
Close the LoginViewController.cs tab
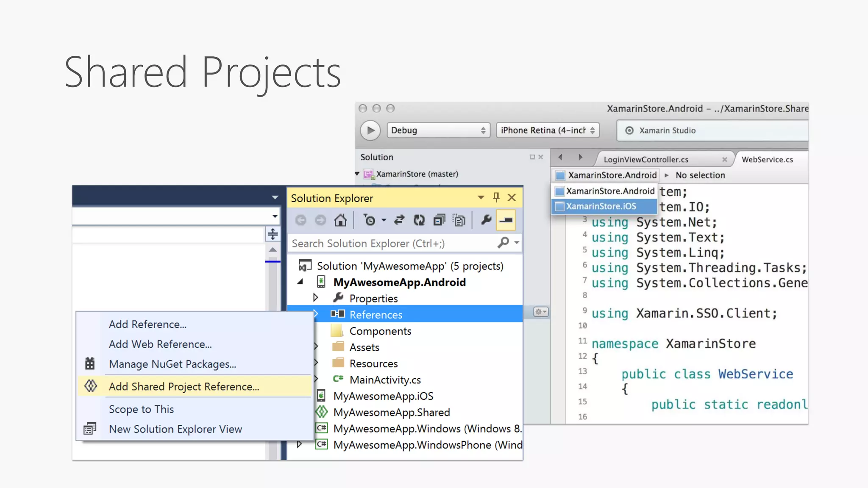(725, 159)
